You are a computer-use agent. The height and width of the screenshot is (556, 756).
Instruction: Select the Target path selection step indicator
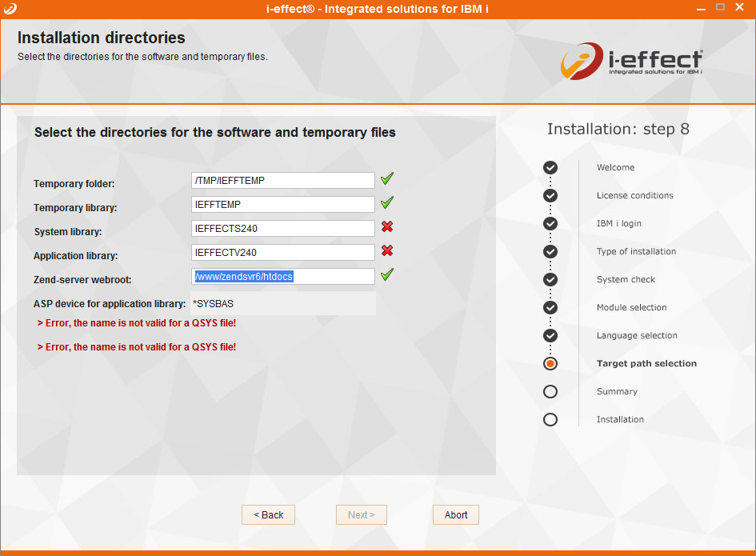pos(550,363)
